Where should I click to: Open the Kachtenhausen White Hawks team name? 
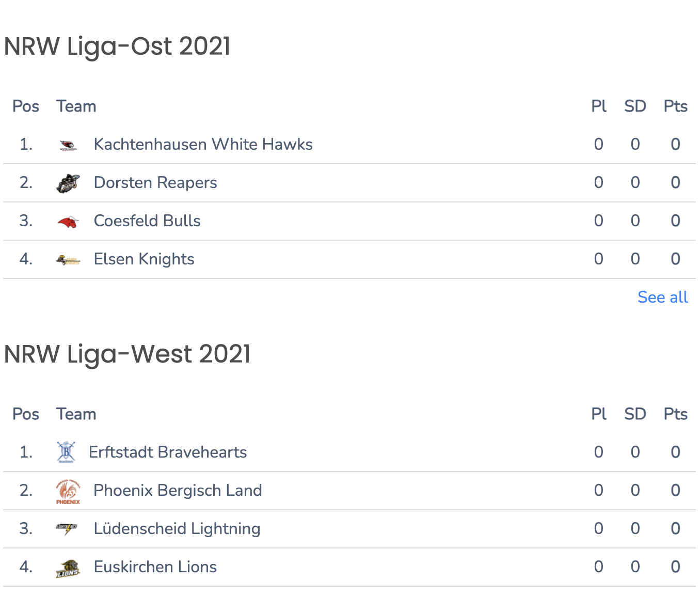pos(203,144)
